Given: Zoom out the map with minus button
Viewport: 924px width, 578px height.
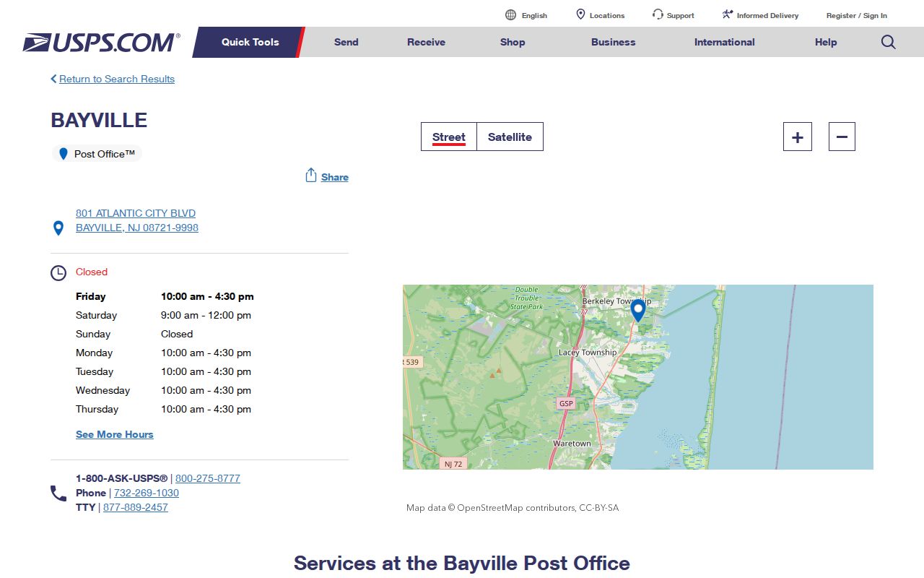Looking at the screenshot, I should tap(842, 137).
